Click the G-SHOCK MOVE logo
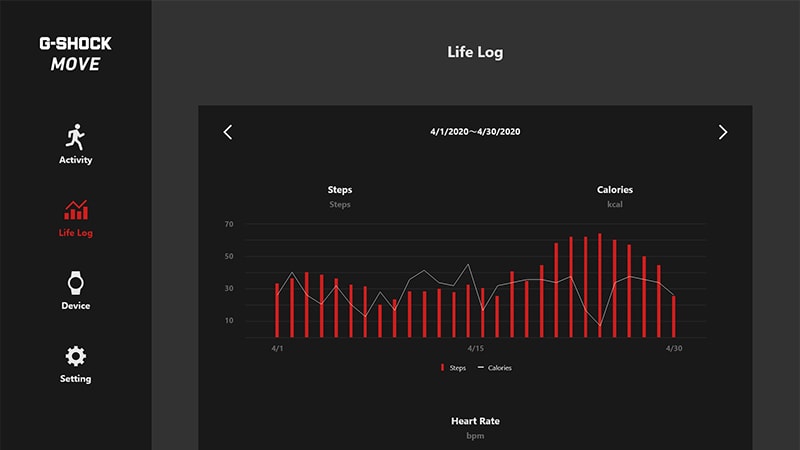The image size is (800, 450). [x=75, y=54]
